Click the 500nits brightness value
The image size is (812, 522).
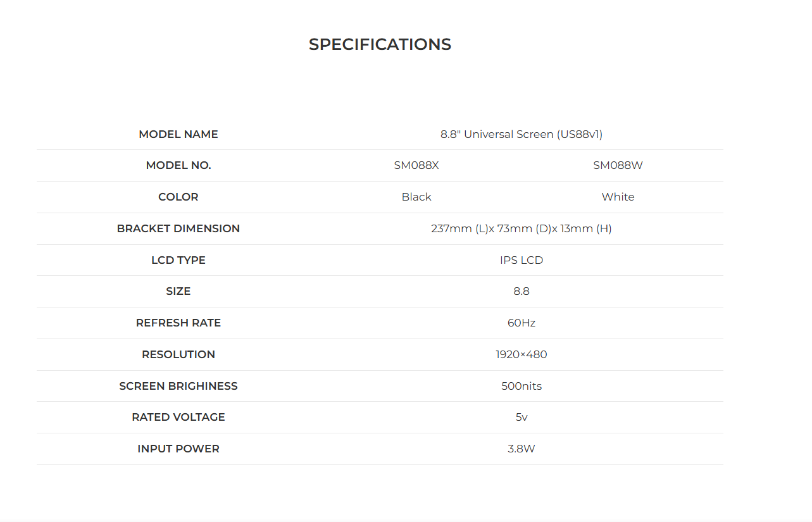521,386
